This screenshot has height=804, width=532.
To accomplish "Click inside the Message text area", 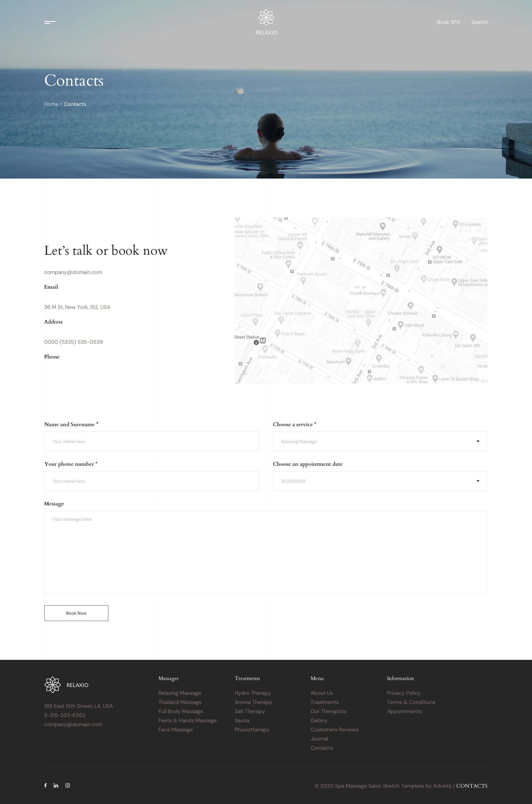I will click(x=266, y=552).
